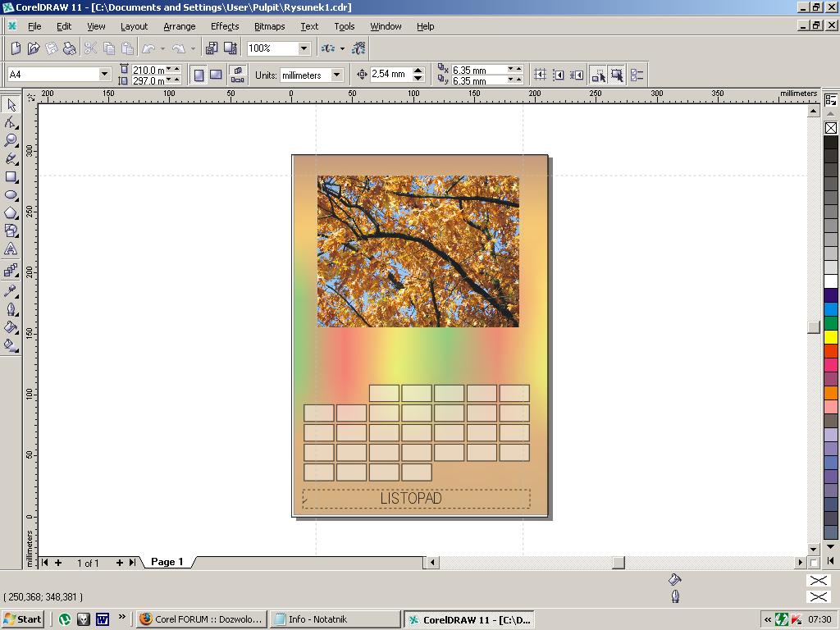Open the zoom level 100% dropdown
Image resolution: width=840 pixels, height=630 pixels.
tap(304, 49)
